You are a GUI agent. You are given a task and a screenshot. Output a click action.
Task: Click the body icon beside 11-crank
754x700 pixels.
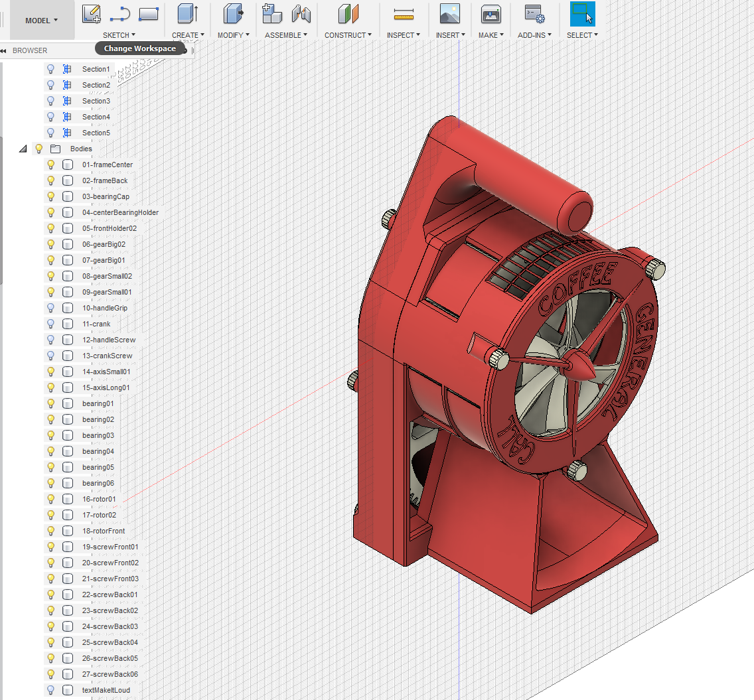(68, 324)
